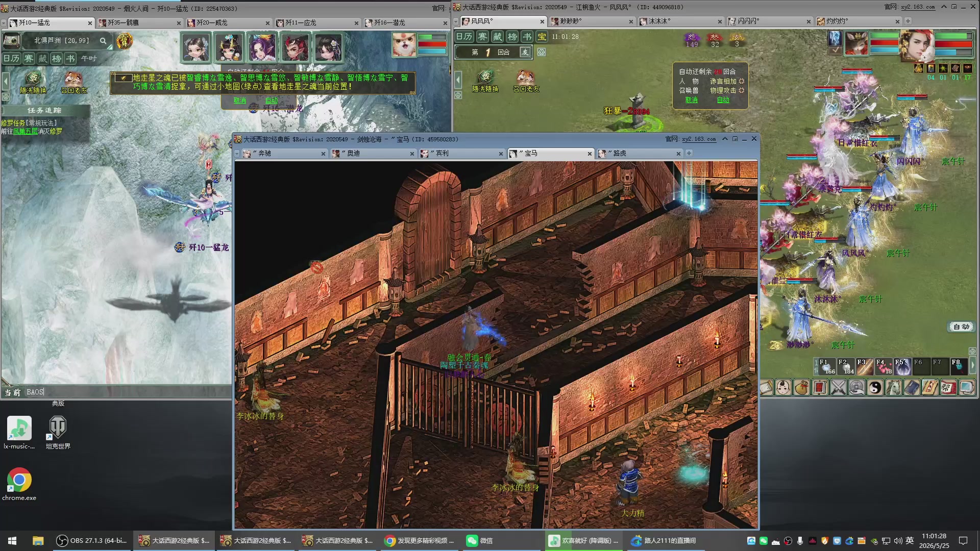Open the computer monitor system icon
The height and width of the screenshot is (551, 980).
pos(967,388)
